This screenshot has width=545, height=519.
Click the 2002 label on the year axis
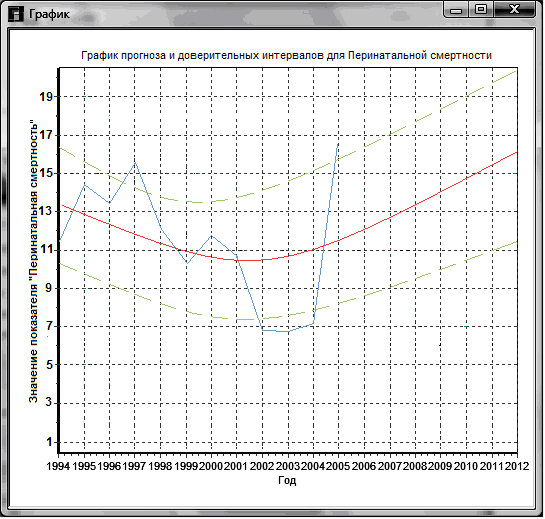(262, 466)
